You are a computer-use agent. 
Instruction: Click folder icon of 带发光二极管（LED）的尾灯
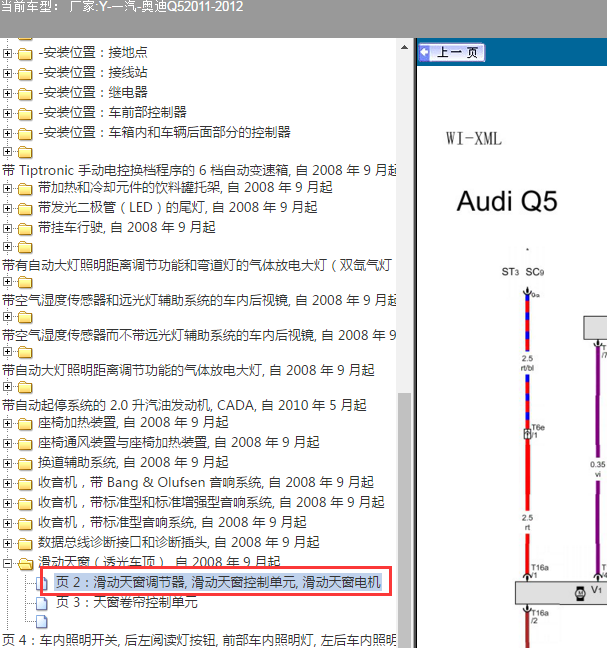pos(25,209)
